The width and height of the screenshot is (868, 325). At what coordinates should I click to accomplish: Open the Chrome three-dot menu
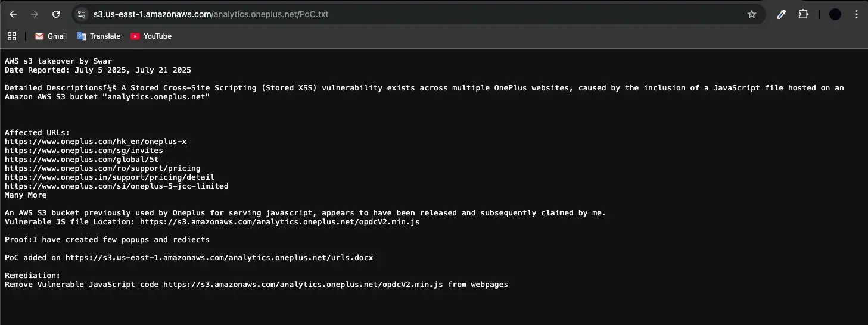(857, 14)
